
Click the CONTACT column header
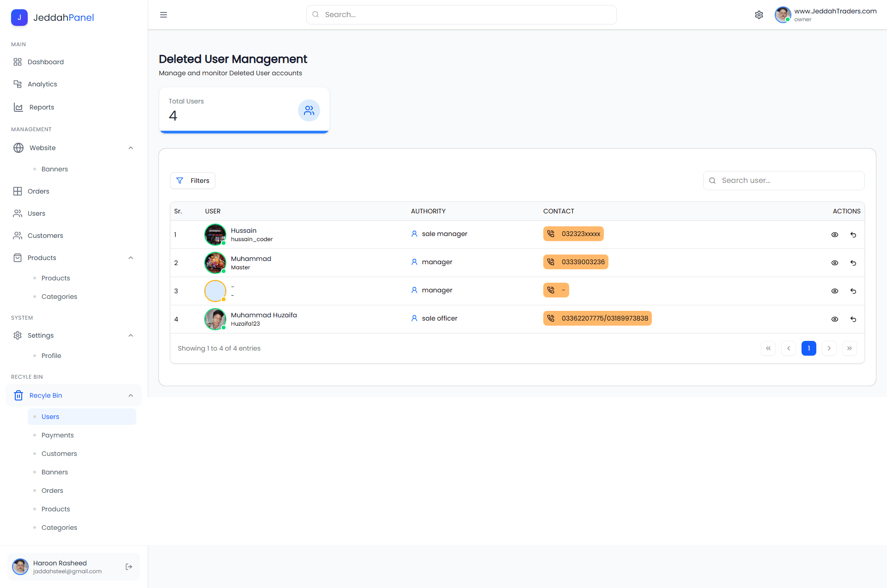click(x=559, y=211)
